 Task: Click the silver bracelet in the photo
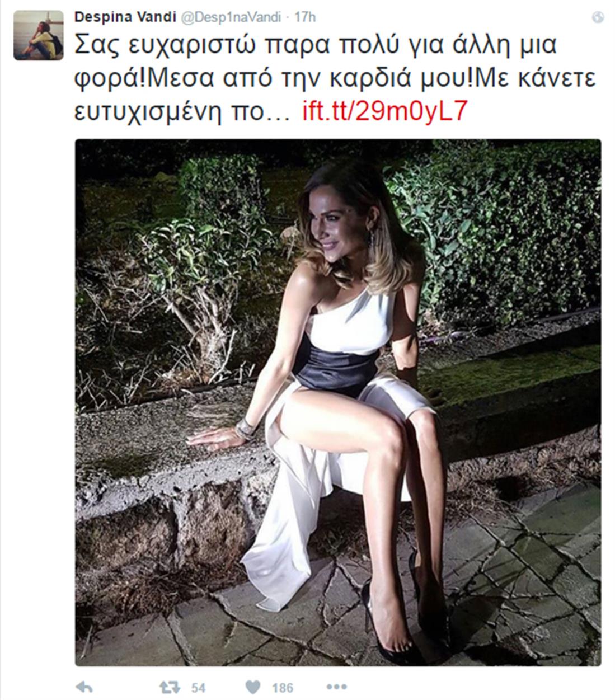tap(245, 429)
